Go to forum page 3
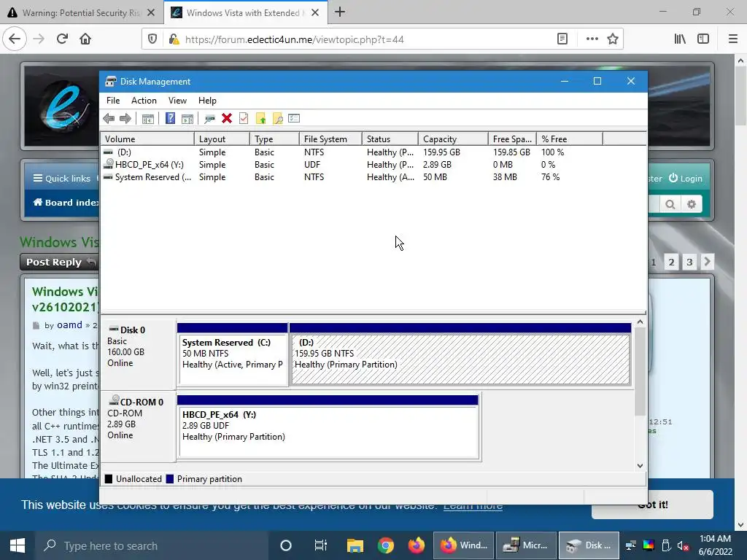Screen dimensions: 747x560 pos(689,262)
